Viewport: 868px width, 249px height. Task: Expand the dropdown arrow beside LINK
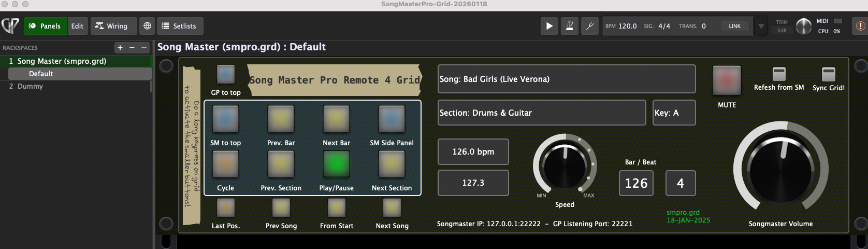click(x=761, y=26)
